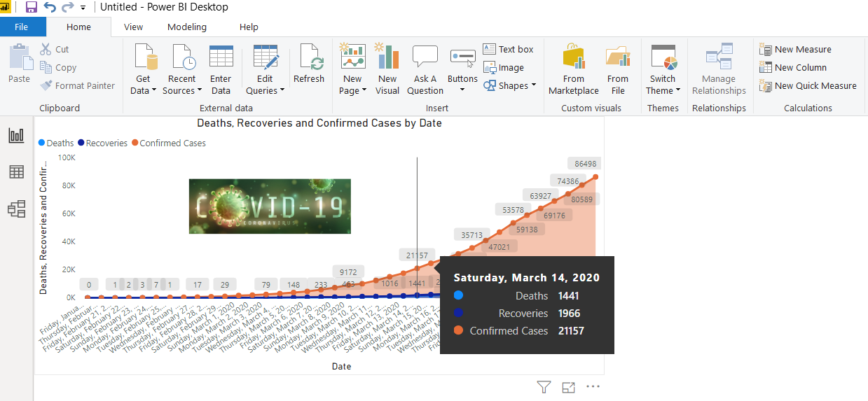Switch to the Modeling ribbon tab
Image resolution: width=868 pixels, height=401 pixels.
[x=187, y=27]
